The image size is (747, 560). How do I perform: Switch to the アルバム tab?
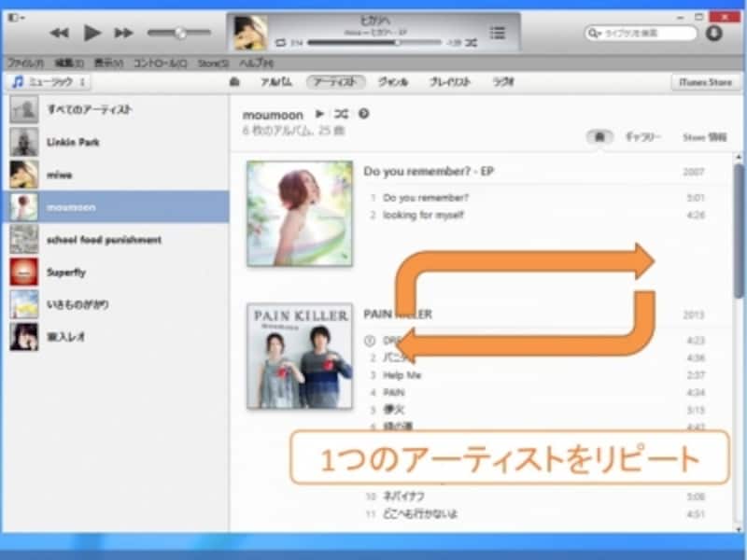(x=276, y=82)
